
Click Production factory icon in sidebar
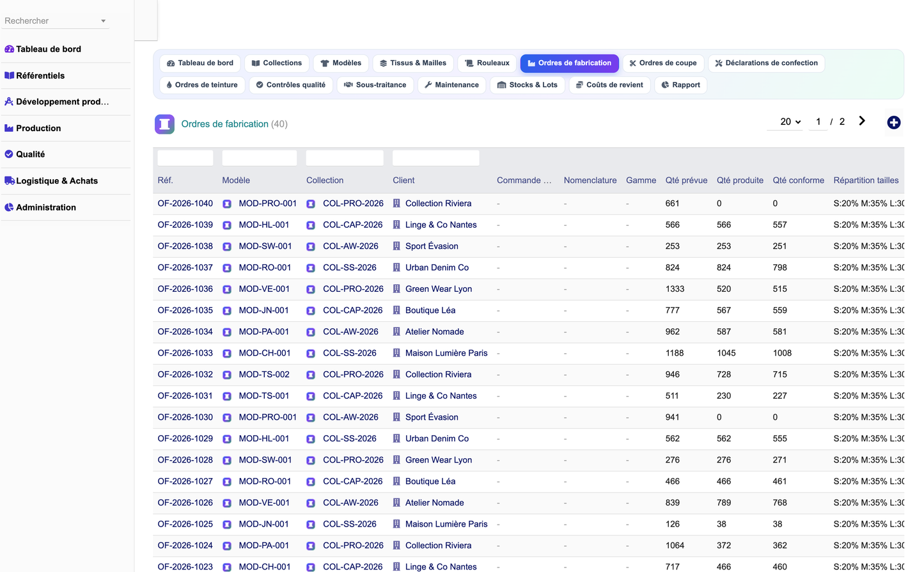coord(9,128)
